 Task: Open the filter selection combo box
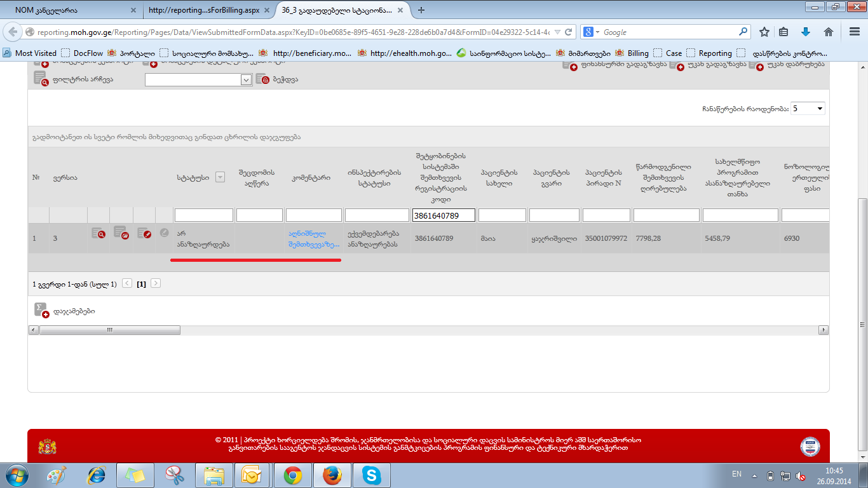coord(199,79)
